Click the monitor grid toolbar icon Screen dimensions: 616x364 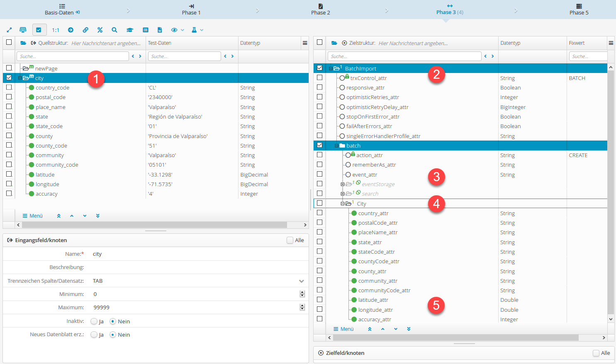point(23,30)
